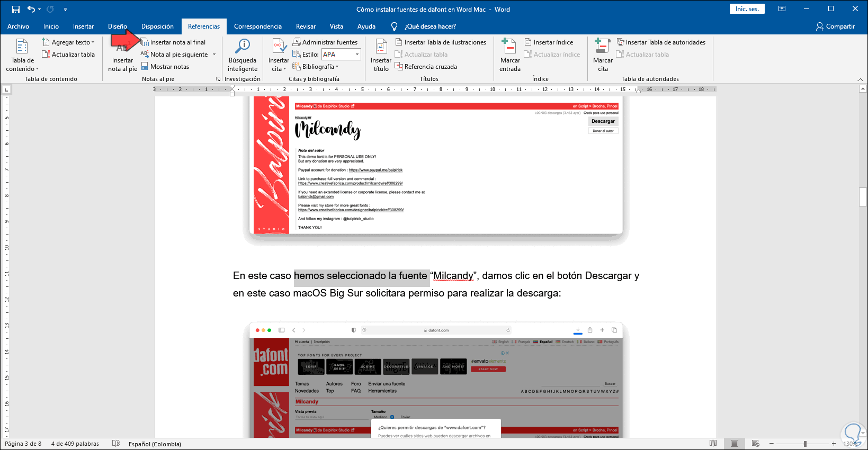Image resolution: width=868 pixels, height=450 pixels.
Task: Undo the last action
Action: [31, 9]
